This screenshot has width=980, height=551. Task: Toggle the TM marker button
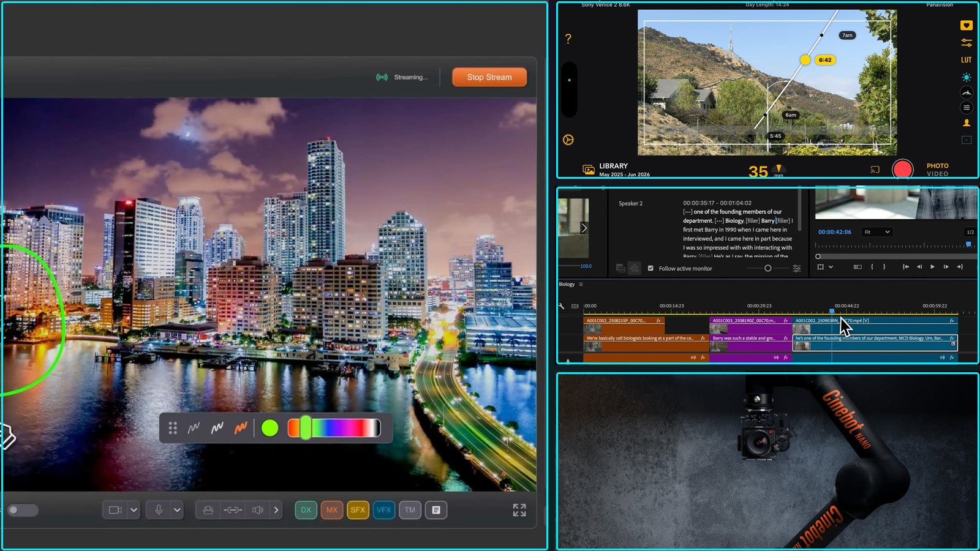(x=410, y=510)
